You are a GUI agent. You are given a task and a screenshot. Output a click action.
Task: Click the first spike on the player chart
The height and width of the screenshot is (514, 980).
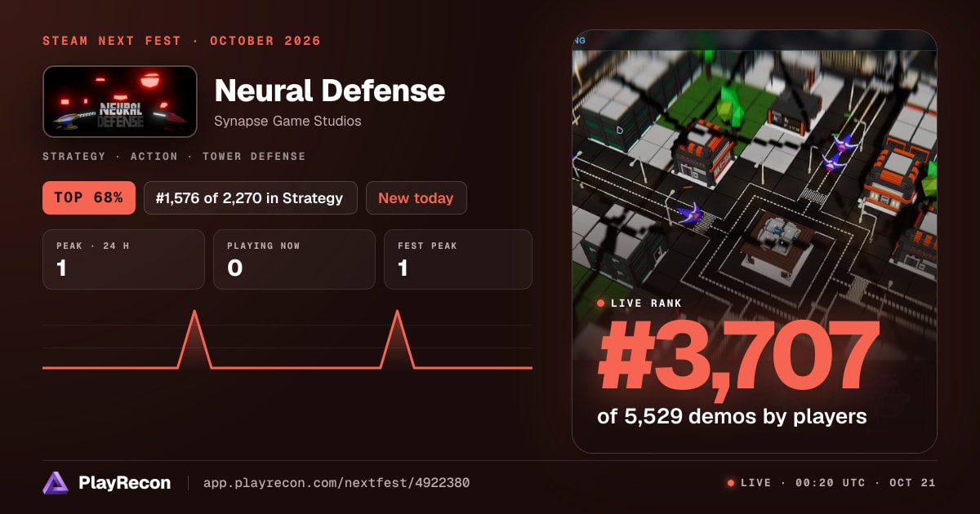[x=194, y=339]
